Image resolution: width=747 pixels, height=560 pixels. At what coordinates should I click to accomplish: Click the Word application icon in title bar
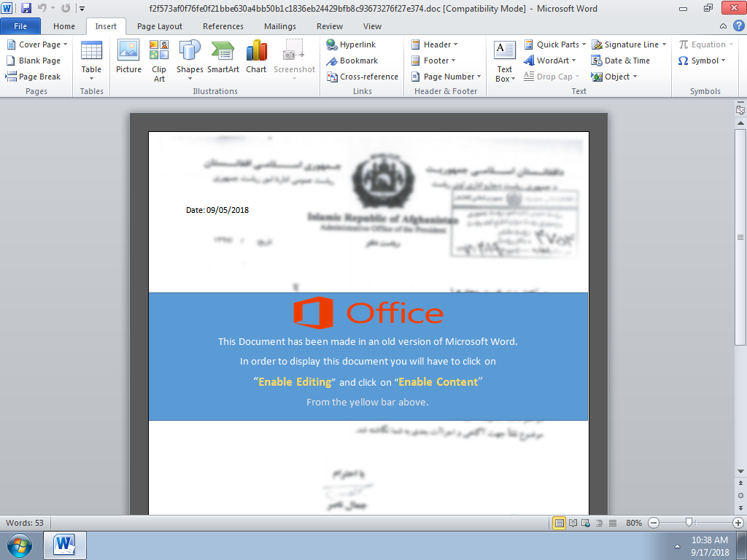point(7,8)
